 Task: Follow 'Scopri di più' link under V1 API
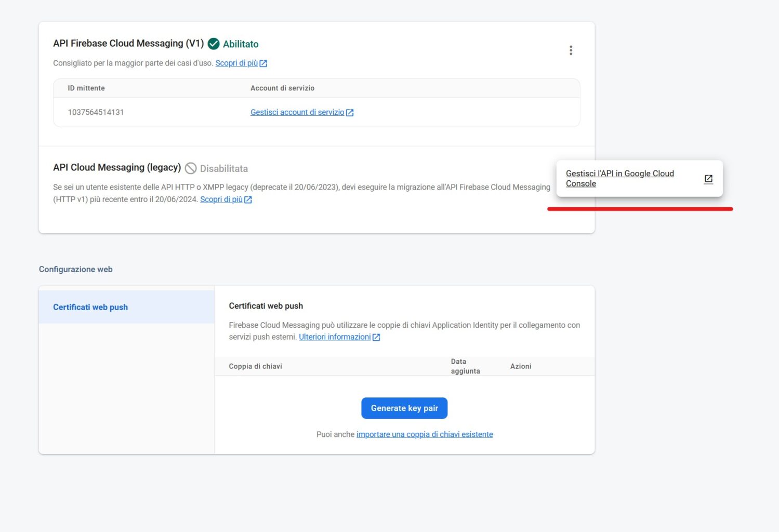pyautogui.click(x=236, y=63)
